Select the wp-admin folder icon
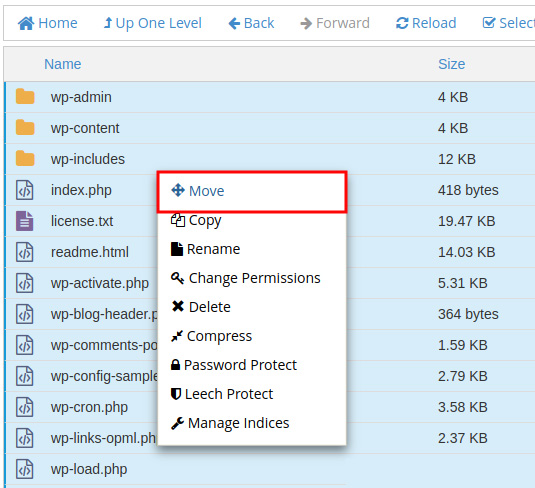Viewport: 535px width, 488px height. click(x=25, y=97)
